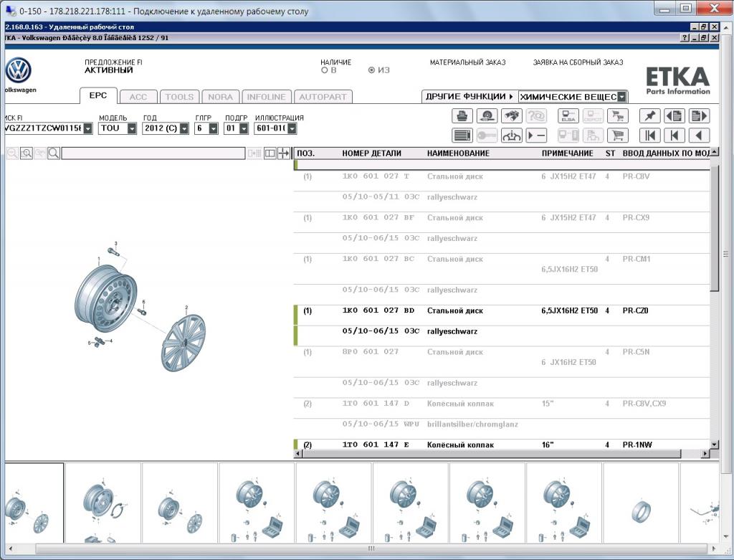Launch the ELSA link button

(x=568, y=115)
